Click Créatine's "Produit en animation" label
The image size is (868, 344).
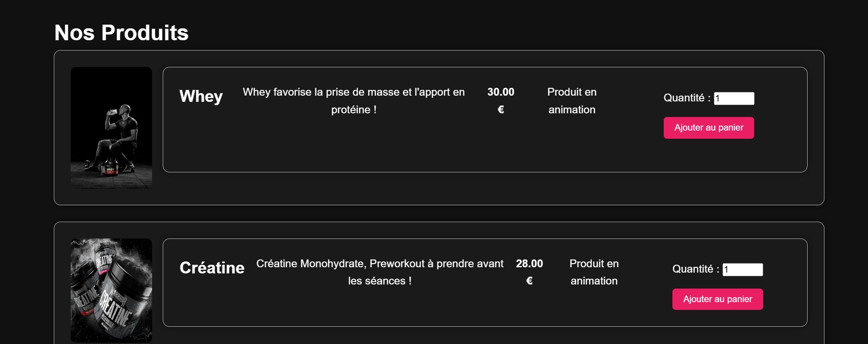(594, 272)
